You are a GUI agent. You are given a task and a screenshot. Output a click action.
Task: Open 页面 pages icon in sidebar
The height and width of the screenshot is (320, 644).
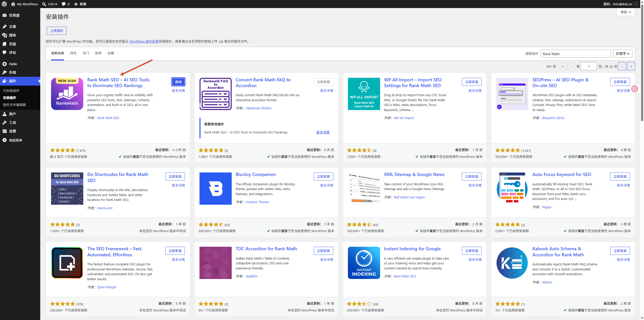pyautogui.click(x=5, y=44)
